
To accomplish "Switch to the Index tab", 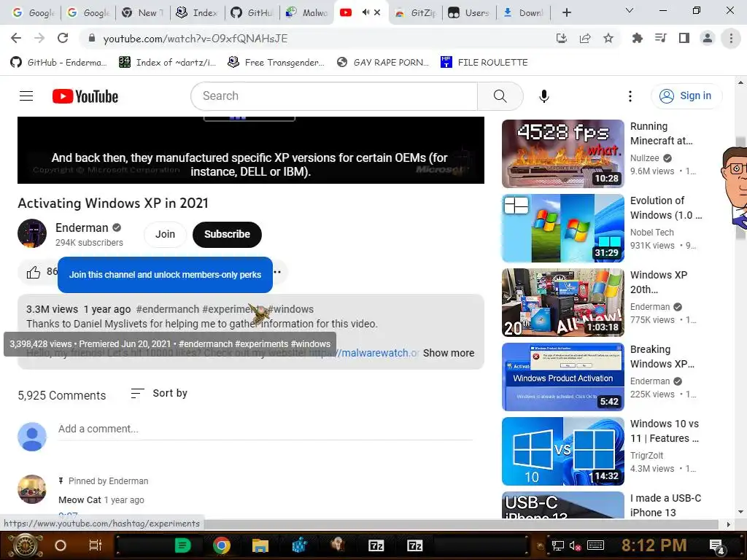I will (x=197, y=12).
